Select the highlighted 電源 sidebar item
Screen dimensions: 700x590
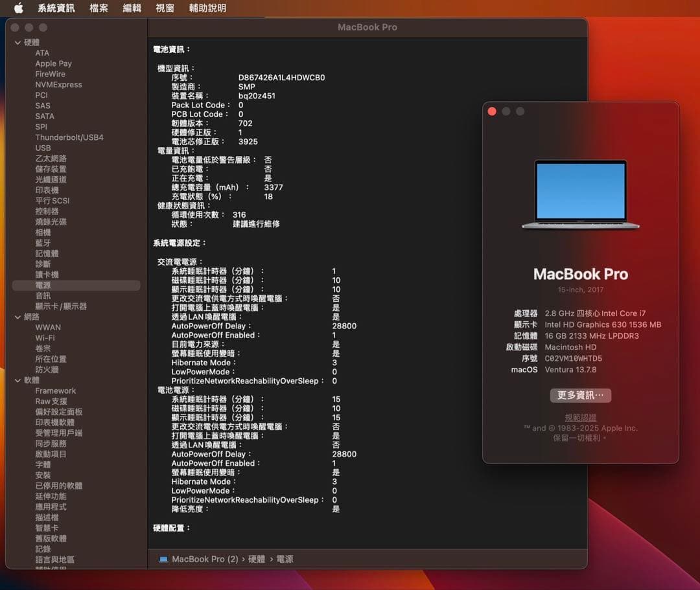[76, 285]
